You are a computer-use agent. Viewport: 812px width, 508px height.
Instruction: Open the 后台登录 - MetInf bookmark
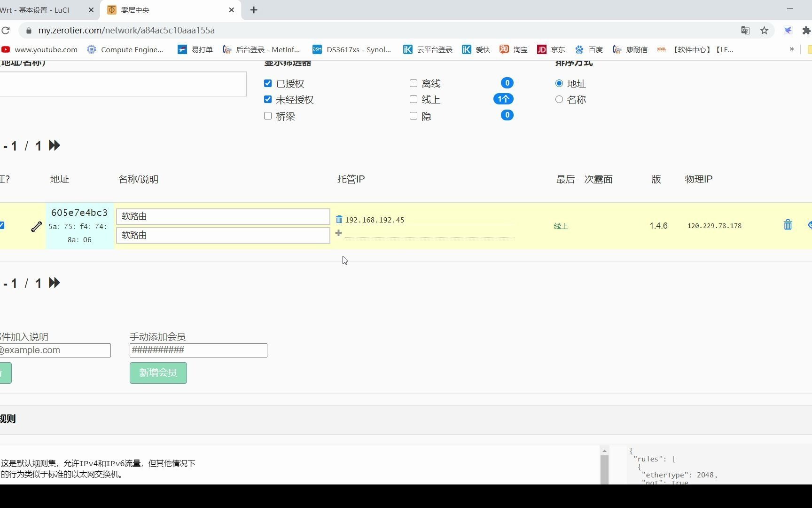pyautogui.click(x=261, y=49)
